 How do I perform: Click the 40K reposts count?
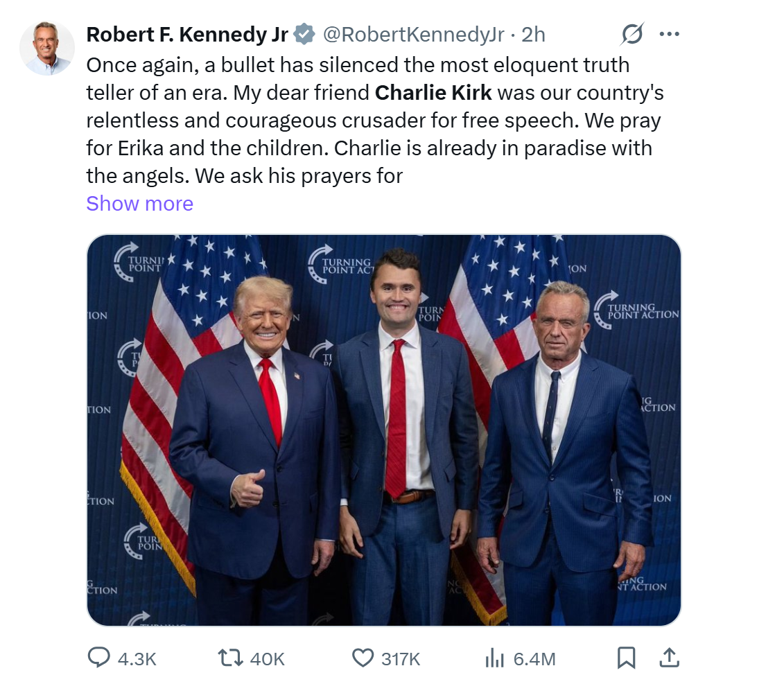click(267, 658)
